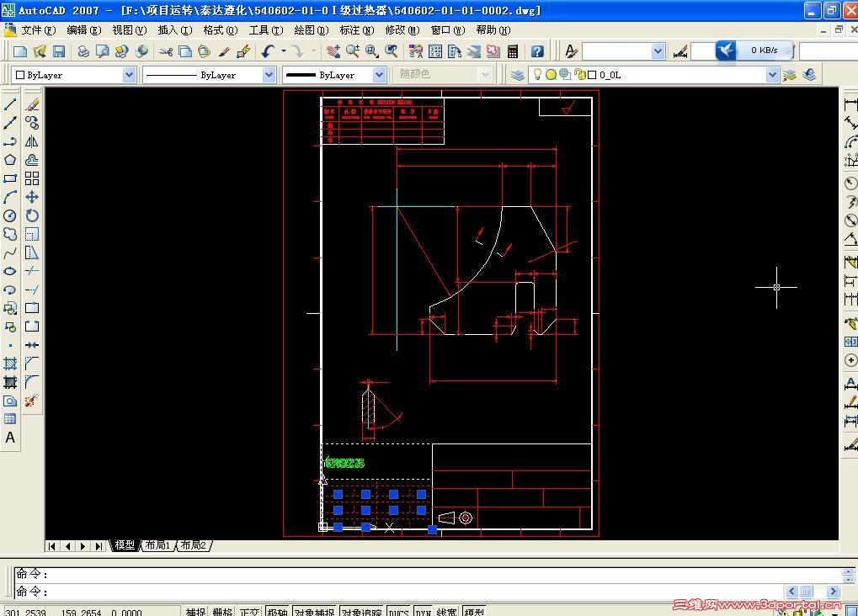Select the Revision Cloud tool
The height and width of the screenshot is (616, 858).
click(10, 234)
